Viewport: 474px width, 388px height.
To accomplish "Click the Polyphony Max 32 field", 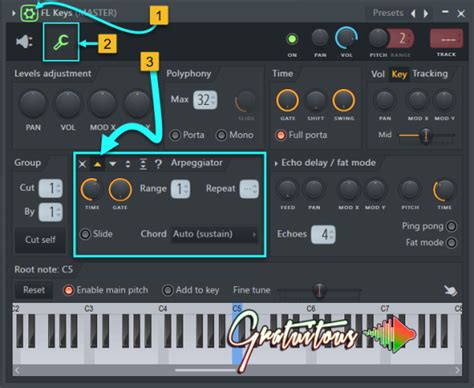I will coord(205,100).
